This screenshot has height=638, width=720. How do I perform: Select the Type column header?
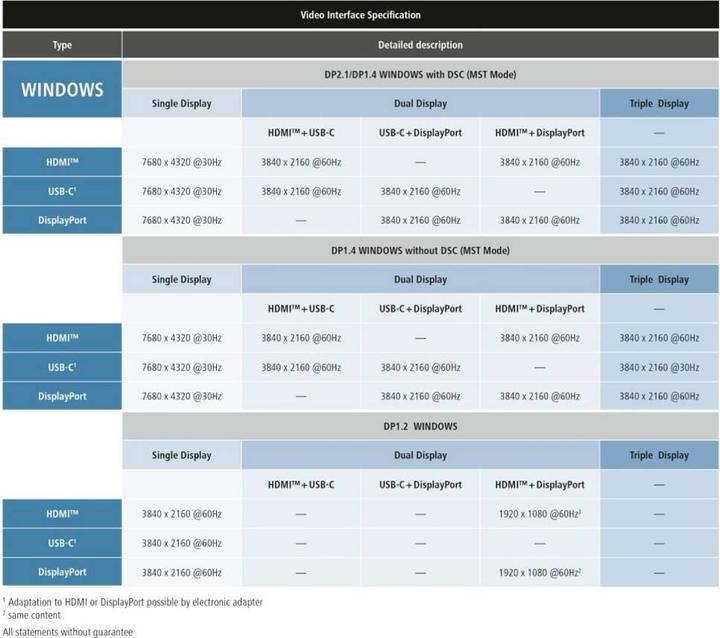pyautogui.click(x=61, y=45)
